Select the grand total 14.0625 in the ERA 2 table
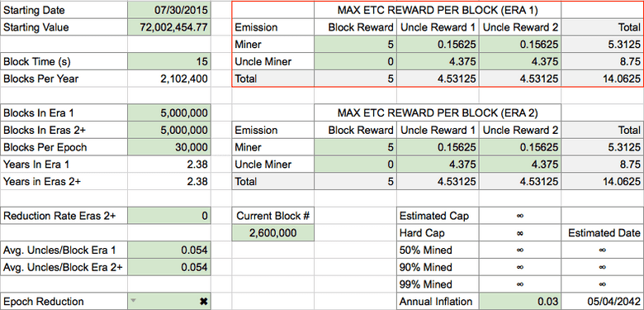This screenshot has width=644, height=310. [x=602, y=181]
